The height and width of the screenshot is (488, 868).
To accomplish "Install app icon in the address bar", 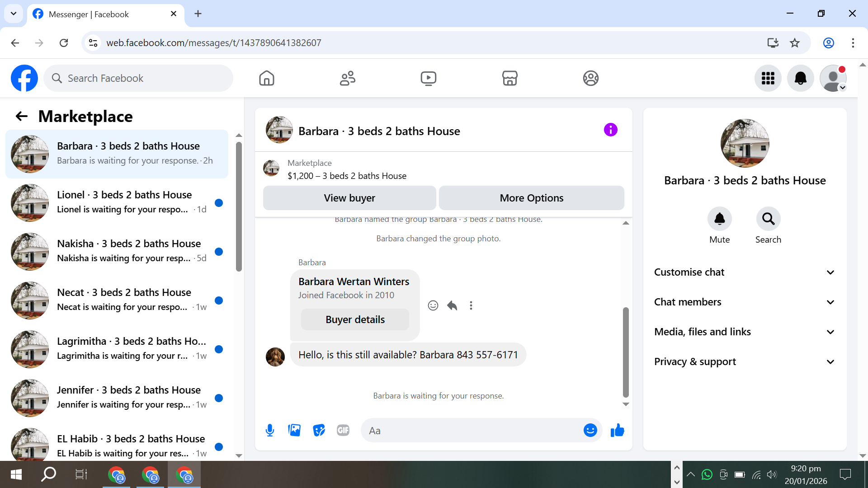I will [x=773, y=43].
